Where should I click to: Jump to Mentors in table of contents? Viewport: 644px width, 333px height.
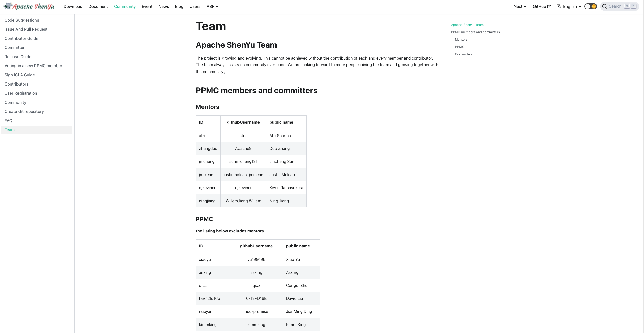pyautogui.click(x=461, y=39)
